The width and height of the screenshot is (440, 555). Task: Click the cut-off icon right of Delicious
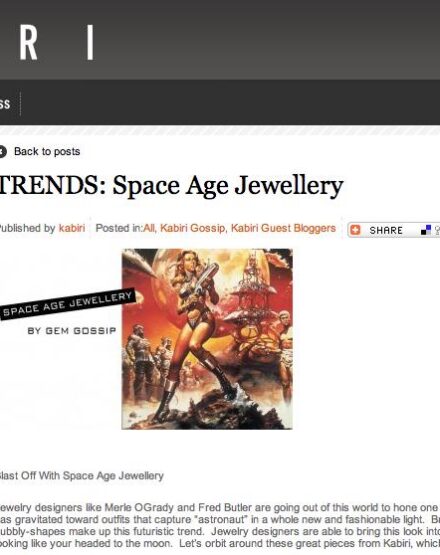click(x=437, y=230)
